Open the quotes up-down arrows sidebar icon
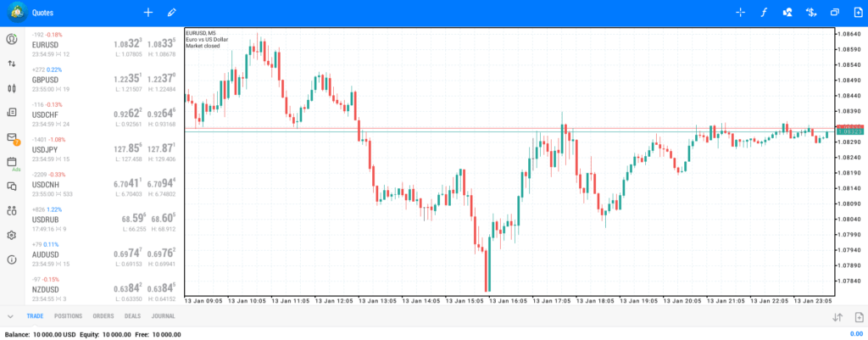 coord(12,64)
